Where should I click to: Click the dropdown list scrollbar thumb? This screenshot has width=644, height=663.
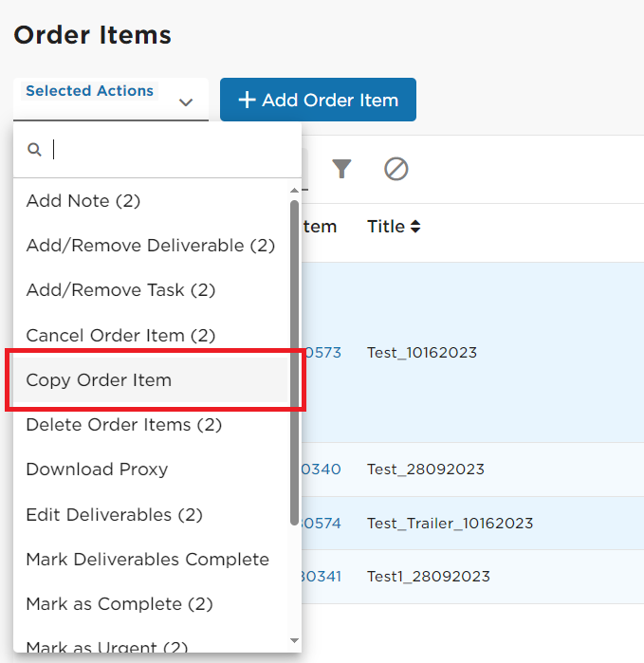[295, 362]
